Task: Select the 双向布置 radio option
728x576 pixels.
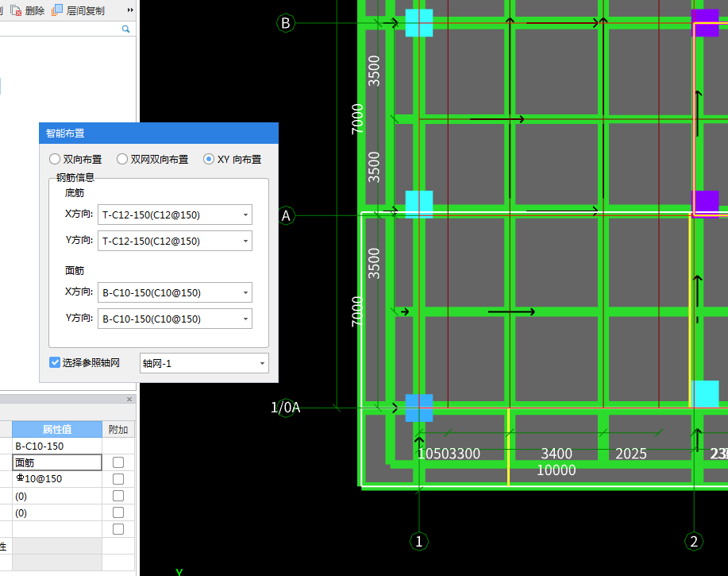Action: (55, 160)
